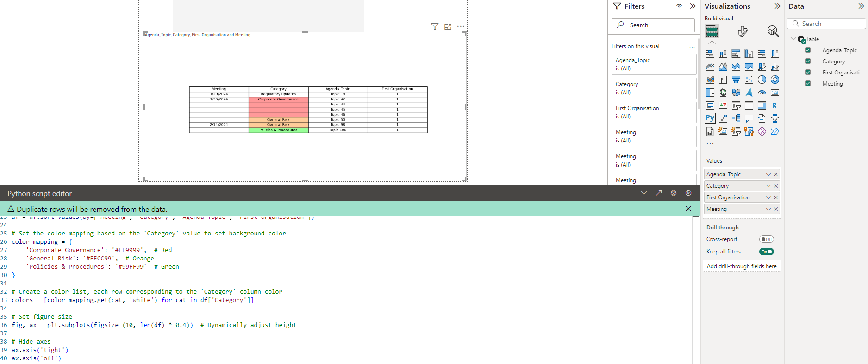Open script in external IDE arrow
This screenshot has height=364, width=868.
point(659,193)
